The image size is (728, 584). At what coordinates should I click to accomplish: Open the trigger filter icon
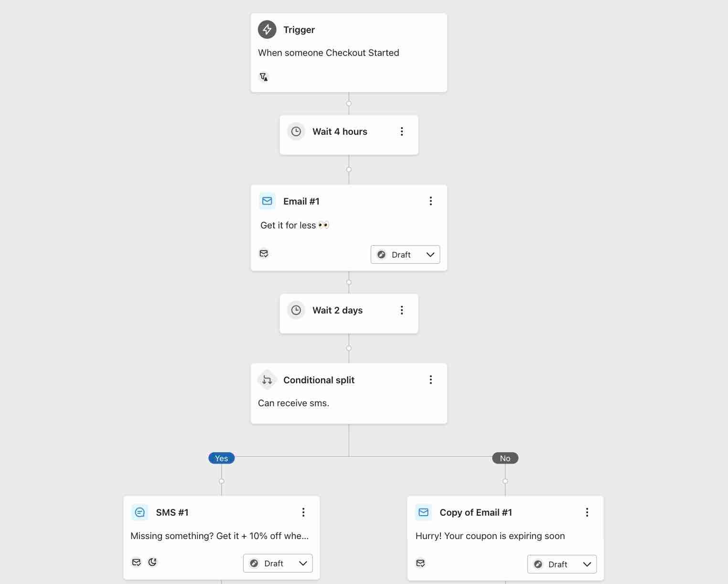point(264,77)
